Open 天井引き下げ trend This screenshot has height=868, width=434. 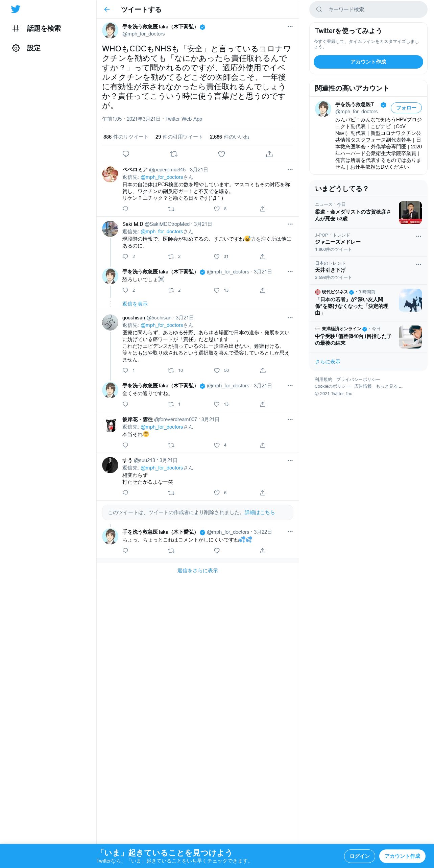[x=368, y=270]
